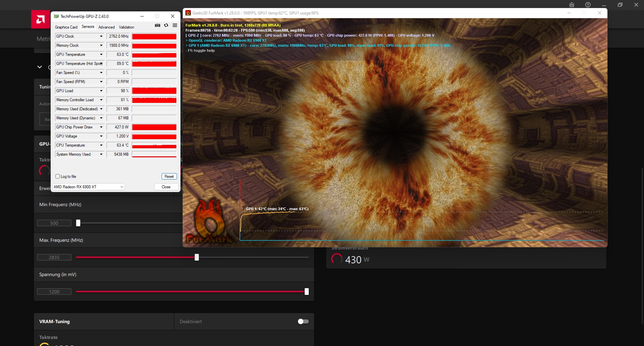Viewport: 644px width, 346px height.
Task: Open the Fan Speed (%) sensor dropdown
Action: 101,73
